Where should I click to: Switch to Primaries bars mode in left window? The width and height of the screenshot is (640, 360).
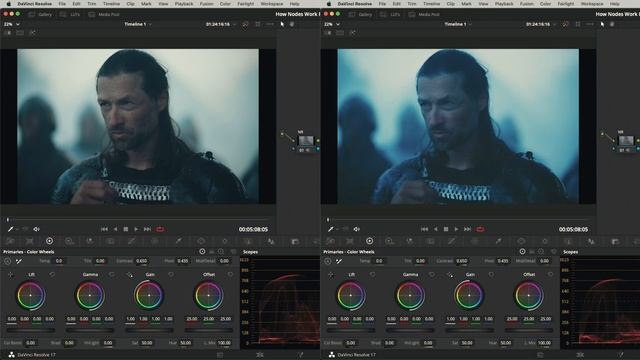point(212,252)
